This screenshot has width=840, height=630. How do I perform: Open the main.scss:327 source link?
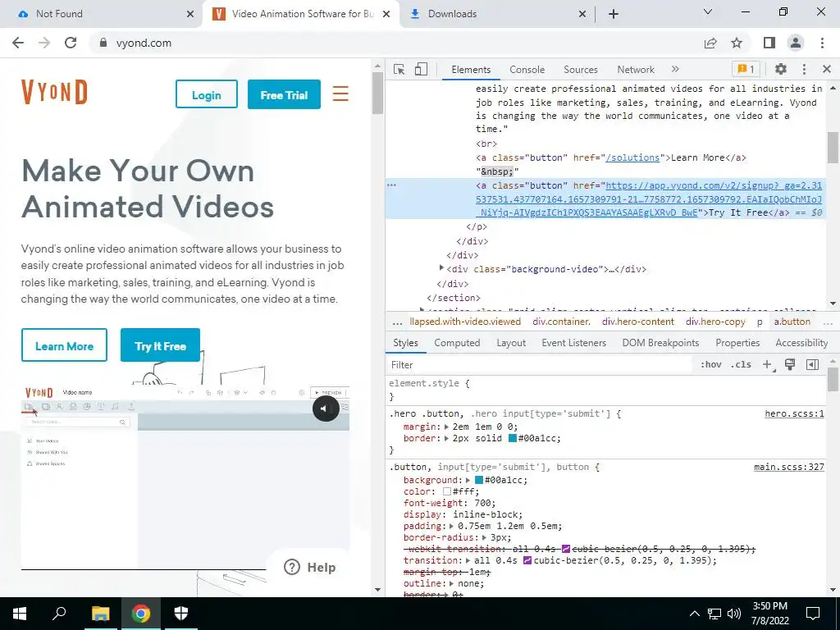(x=788, y=467)
